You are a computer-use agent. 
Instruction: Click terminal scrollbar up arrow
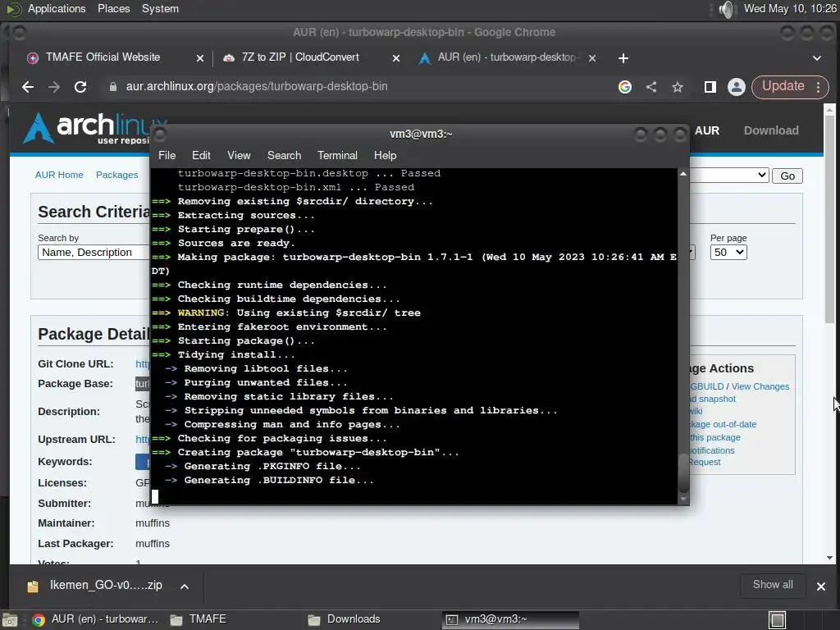(682, 174)
